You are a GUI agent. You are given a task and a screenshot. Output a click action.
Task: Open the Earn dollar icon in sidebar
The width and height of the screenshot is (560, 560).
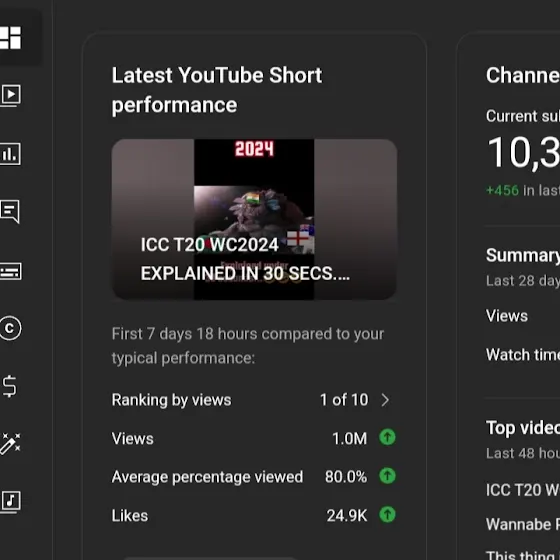[x=9, y=386]
